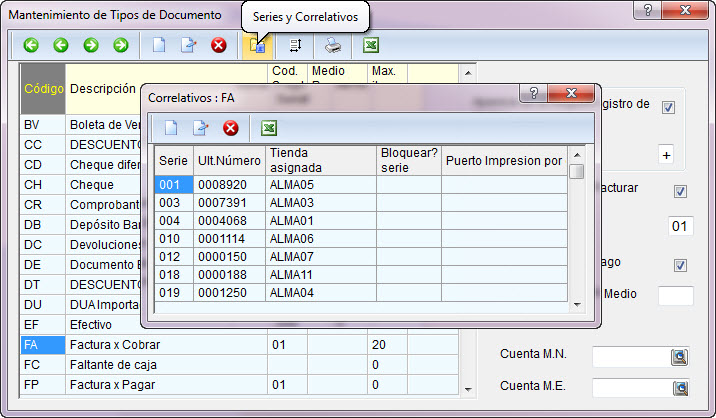Create new series in Correlativos toolbar
Screen dimensions: 716x418
click(171, 128)
